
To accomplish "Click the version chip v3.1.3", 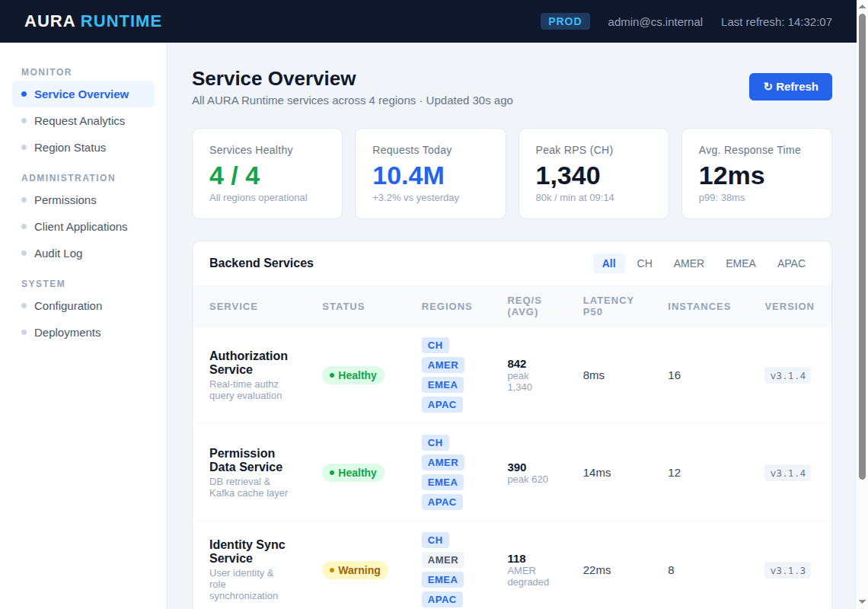I will [x=787, y=570].
